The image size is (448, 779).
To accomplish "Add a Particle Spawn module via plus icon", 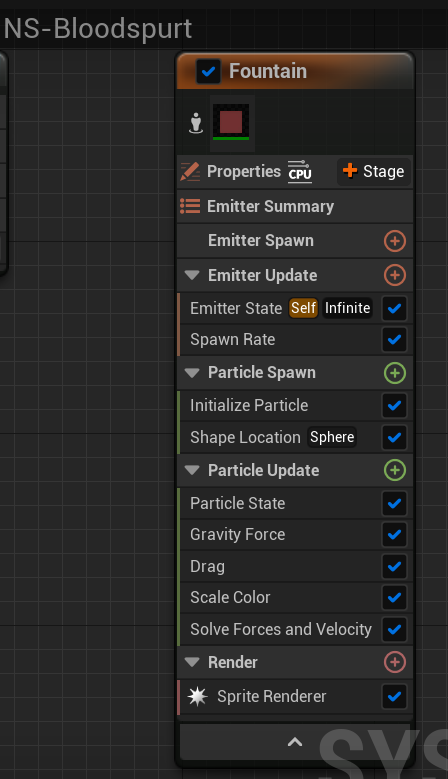I will [395, 373].
